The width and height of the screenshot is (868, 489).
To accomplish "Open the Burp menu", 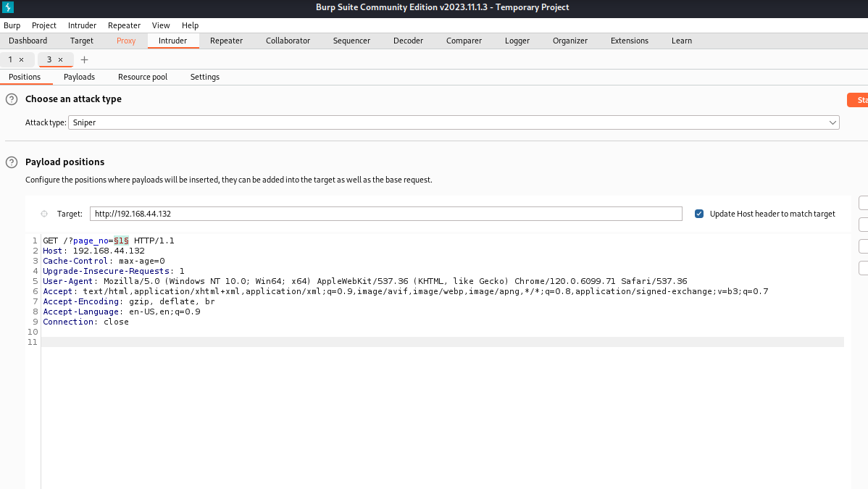I will coord(12,25).
